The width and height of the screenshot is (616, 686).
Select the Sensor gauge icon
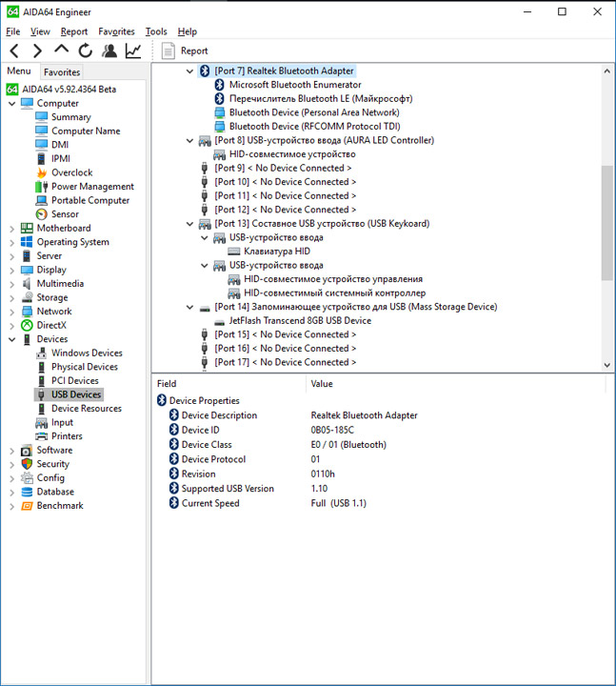click(42, 214)
